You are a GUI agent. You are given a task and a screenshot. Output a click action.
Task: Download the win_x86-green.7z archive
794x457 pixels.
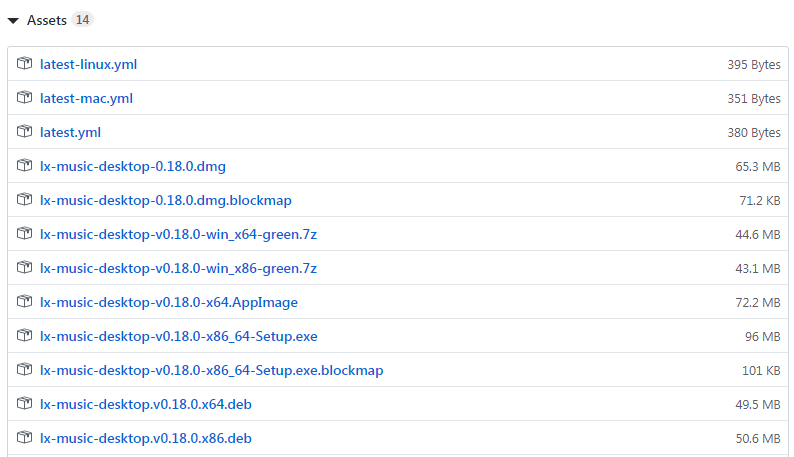[178, 269]
